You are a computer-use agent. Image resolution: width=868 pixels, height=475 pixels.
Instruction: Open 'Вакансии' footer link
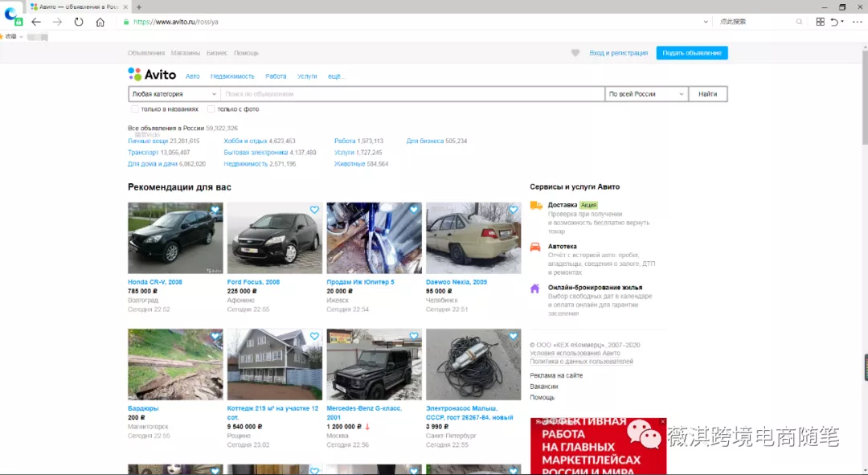pyautogui.click(x=544, y=387)
